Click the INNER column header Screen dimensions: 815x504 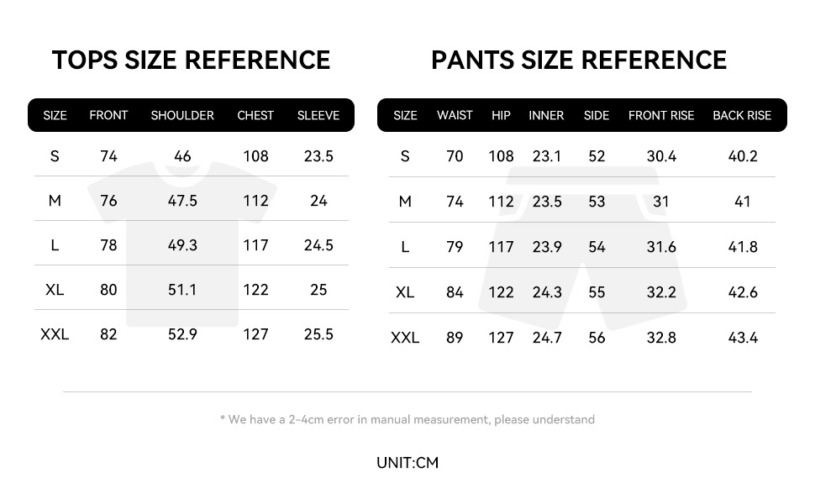pos(546,115)
